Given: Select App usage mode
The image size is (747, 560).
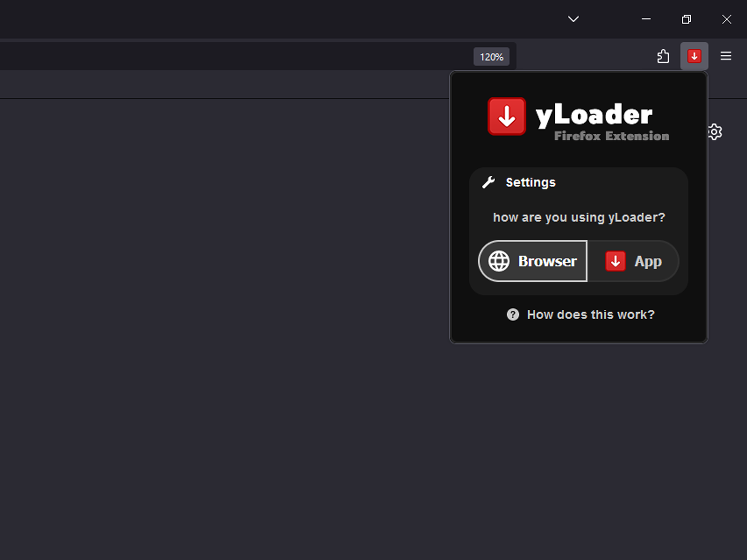Looking at the screenshot, I should click(x=633, y=261).
